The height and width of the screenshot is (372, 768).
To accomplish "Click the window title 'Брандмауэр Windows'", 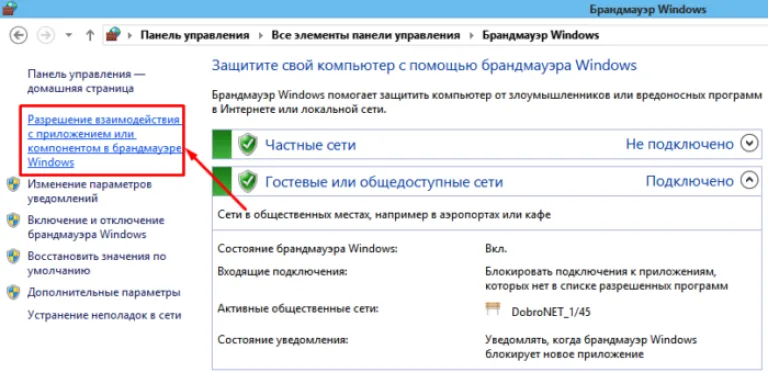I will 648,9.
